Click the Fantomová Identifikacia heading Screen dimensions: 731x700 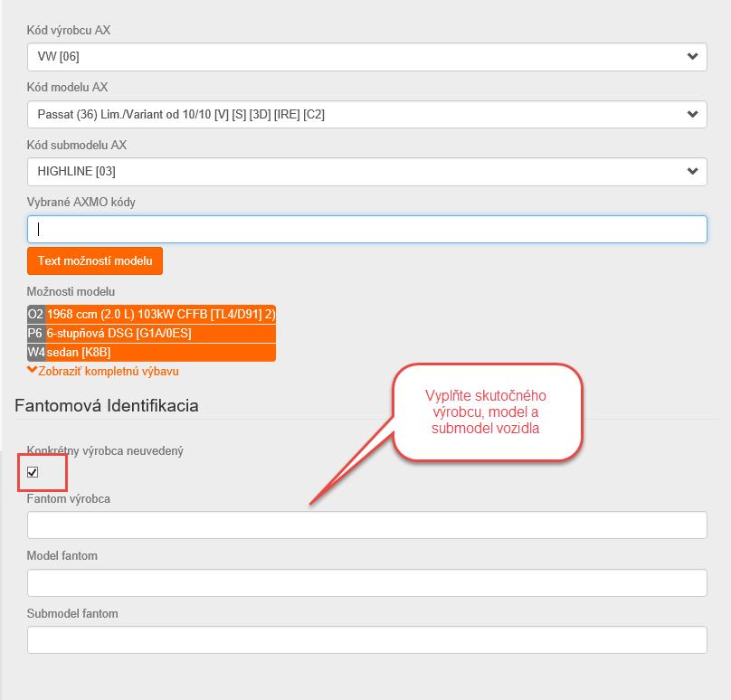[x=107, y=405]
